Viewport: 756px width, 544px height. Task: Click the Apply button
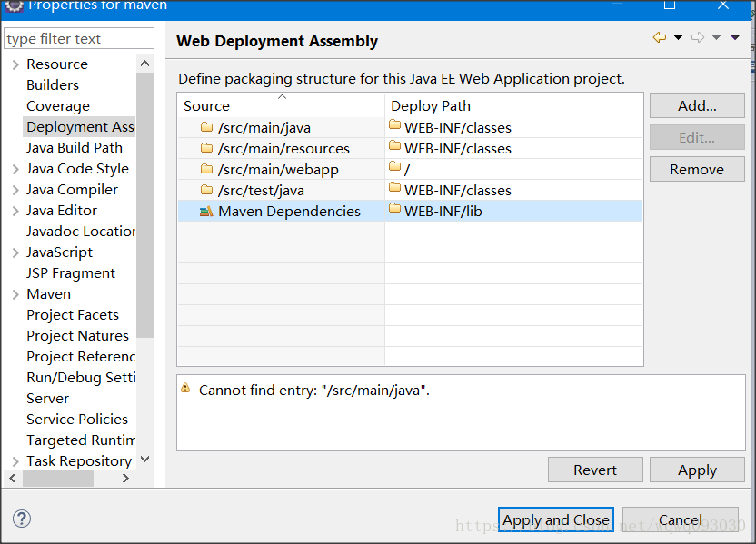697,470
